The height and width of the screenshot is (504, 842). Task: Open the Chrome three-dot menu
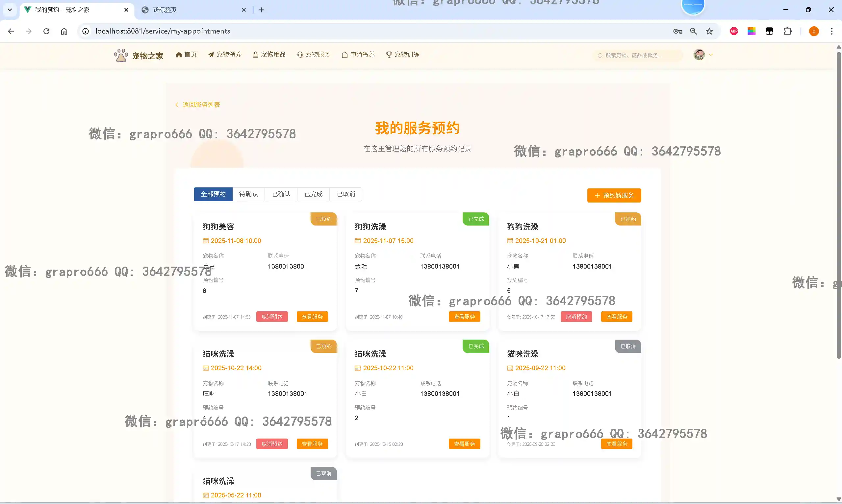[832, 31]
